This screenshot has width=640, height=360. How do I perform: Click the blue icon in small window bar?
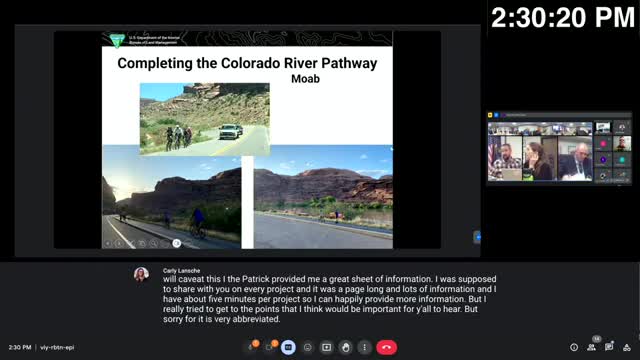point(496,115)
